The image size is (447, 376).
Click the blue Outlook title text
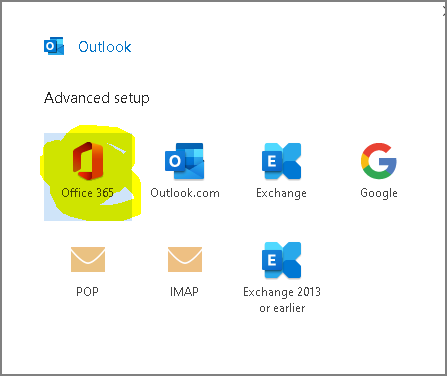point(105,47)
